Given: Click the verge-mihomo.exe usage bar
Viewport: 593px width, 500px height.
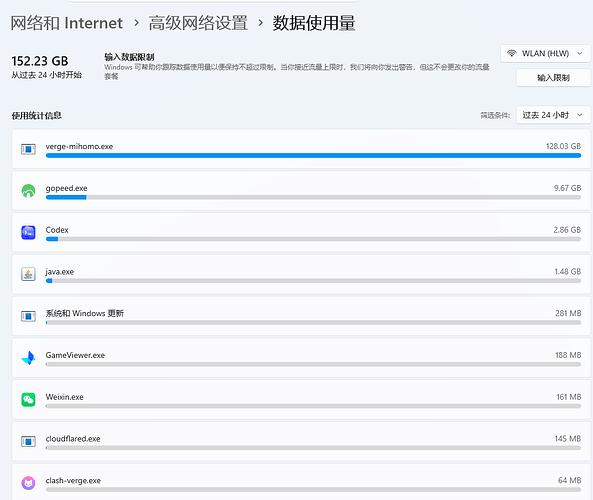Looking at the screenshot, I should (313, 155).
